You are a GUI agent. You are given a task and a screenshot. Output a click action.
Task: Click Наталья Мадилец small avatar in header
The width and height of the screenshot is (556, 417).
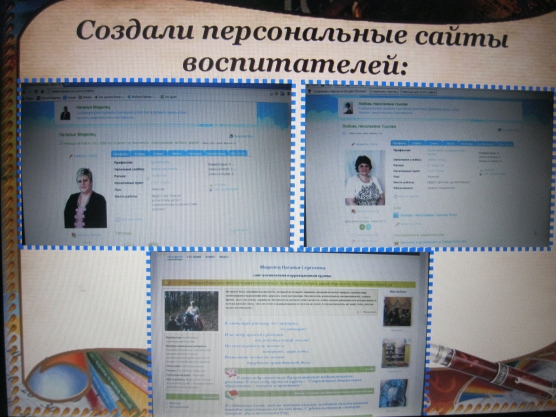(x=65, y=112)
